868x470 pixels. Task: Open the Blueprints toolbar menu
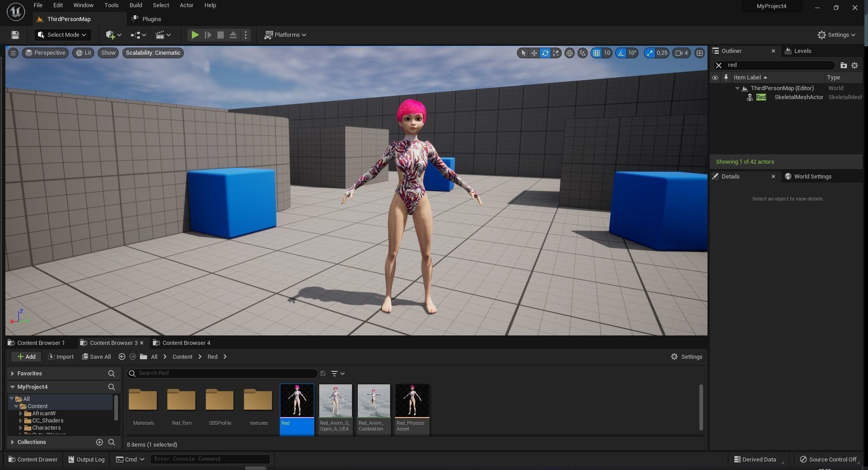coord(138,35)
